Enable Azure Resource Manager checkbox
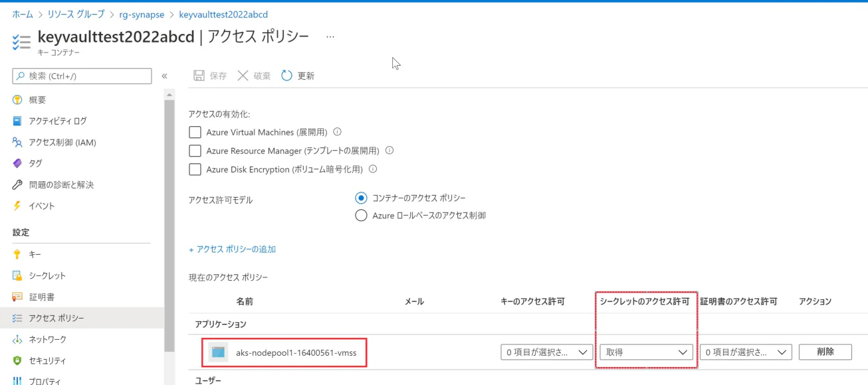Screen dimensions: 868x385 (x=195, y=151)
